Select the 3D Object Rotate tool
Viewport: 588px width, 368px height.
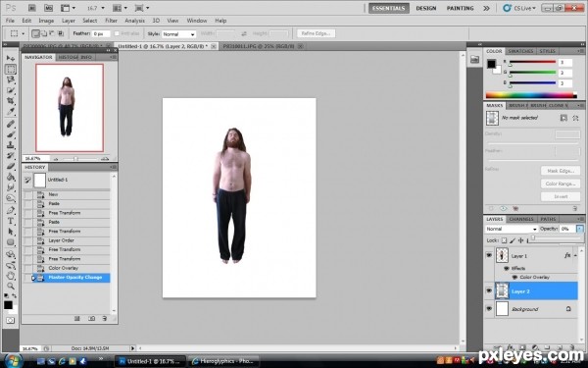tap(11, 254)
